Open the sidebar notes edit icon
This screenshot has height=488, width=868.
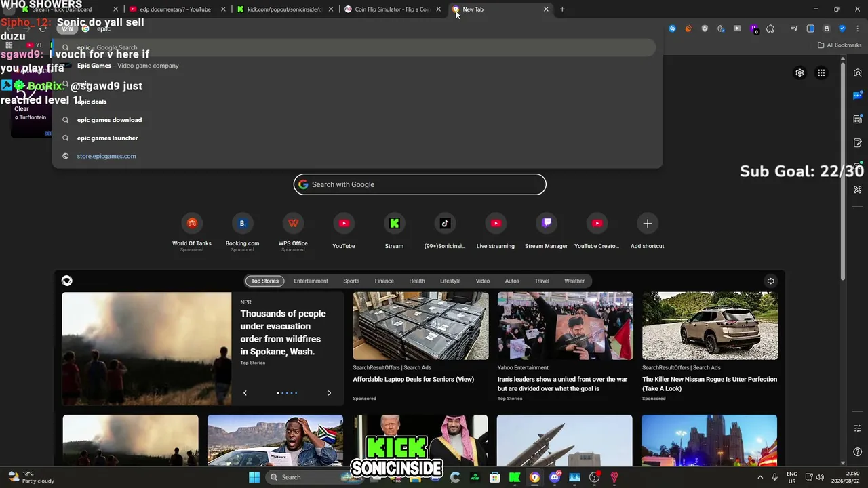(858, 143)
